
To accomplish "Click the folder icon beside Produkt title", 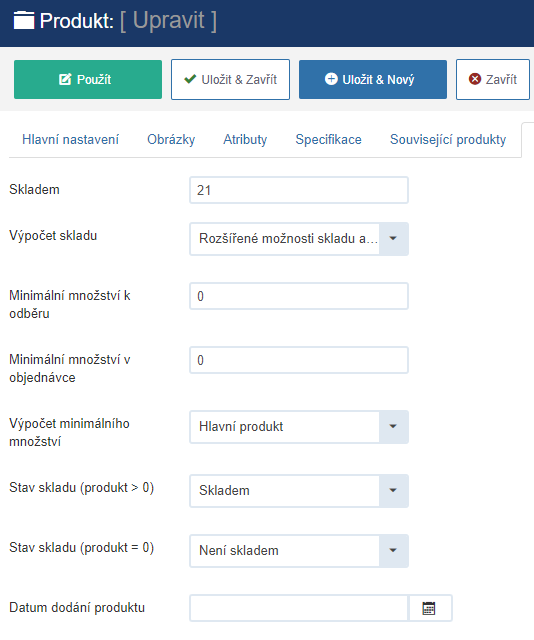I will point(24,20).
